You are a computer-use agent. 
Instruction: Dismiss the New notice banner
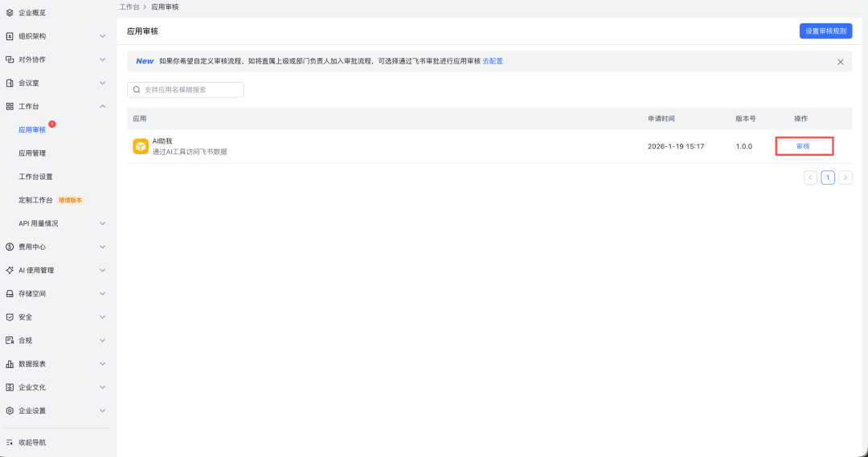click(841, 62)
